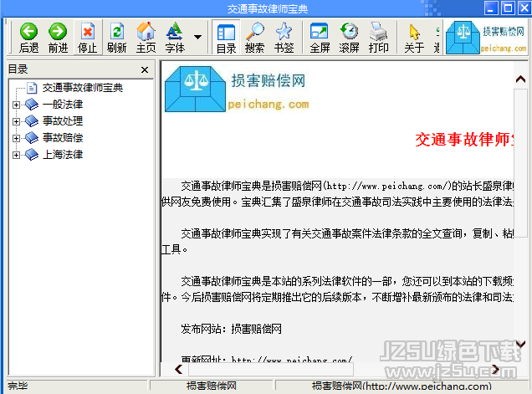Click the horizontal scrollbar right arrow

496,369
